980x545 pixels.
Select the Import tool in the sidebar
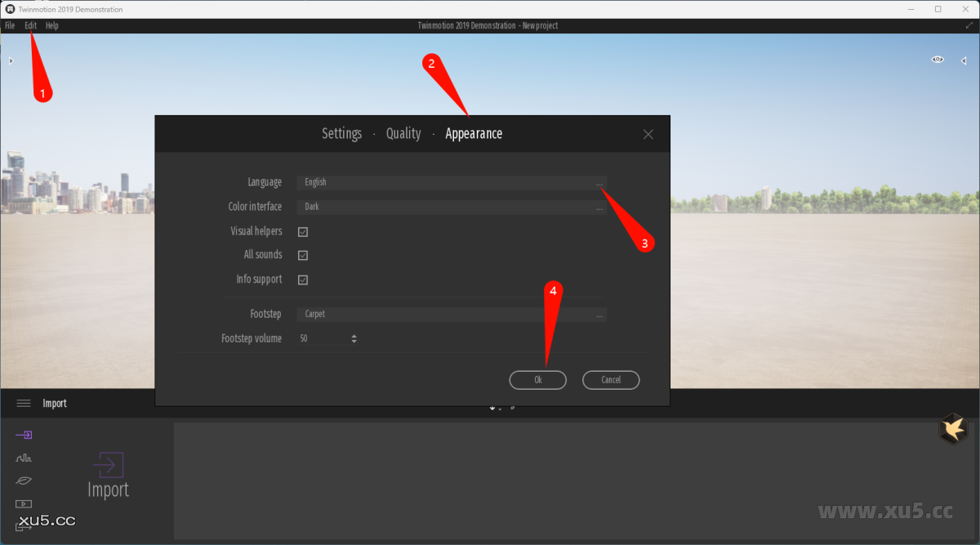[x=24, y=436]
